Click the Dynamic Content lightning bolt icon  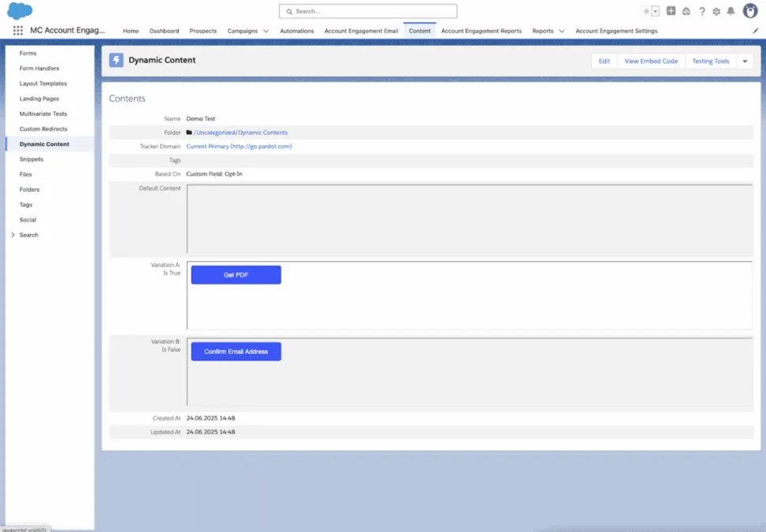coord(117,60)
